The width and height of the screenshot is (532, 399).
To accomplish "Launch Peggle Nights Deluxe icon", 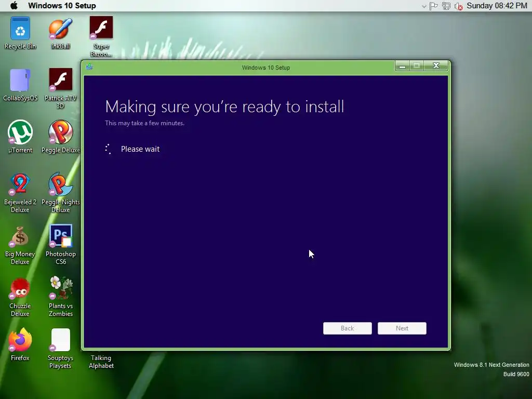I will (x=60, y=193).
